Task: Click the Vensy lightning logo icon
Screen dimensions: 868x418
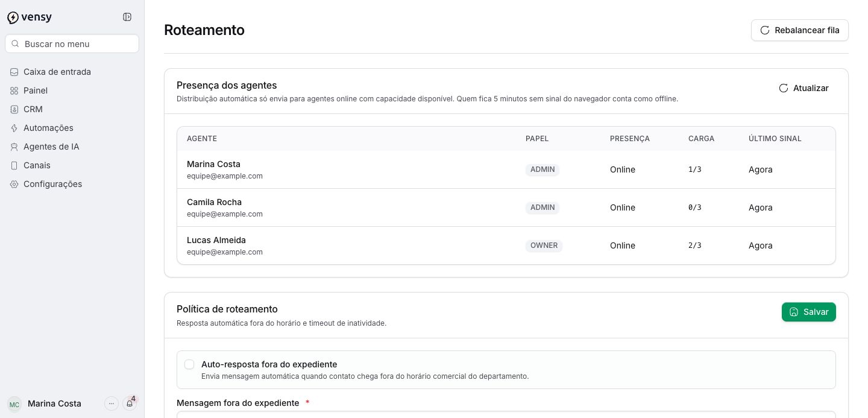Action: click(x=13, y=17)
